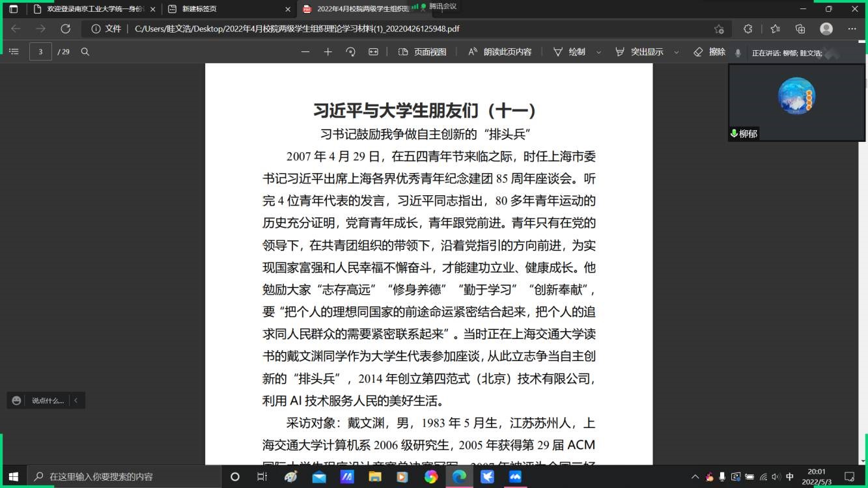Toggle Read aloud (朗读此页内容)

click(499, 52)
